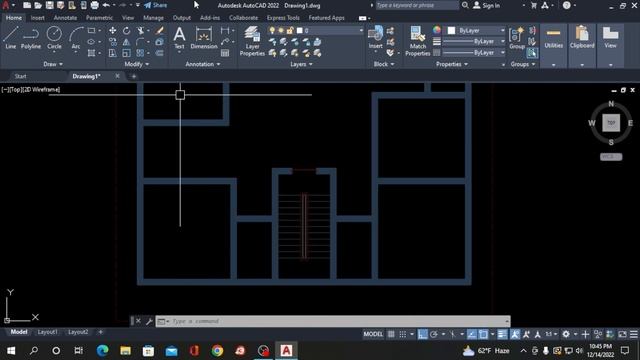Click white color box of layer 0
The height and width of the screenshot is (360, 640).
coord(300,31)
